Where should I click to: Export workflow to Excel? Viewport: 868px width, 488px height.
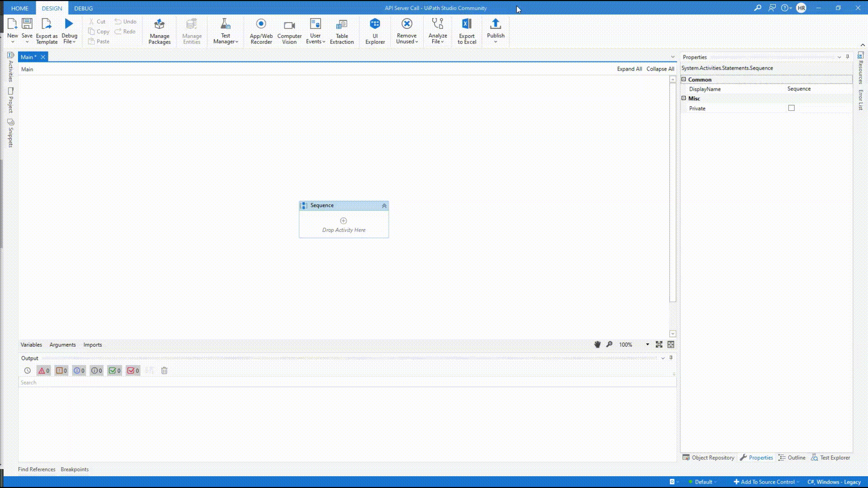click(x=467, y=31)
